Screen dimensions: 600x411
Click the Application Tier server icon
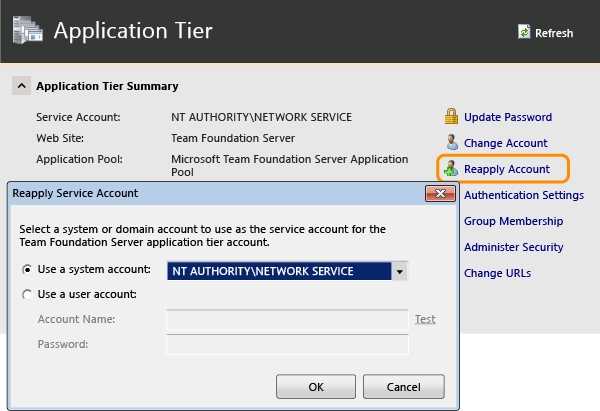pos(28,30)
